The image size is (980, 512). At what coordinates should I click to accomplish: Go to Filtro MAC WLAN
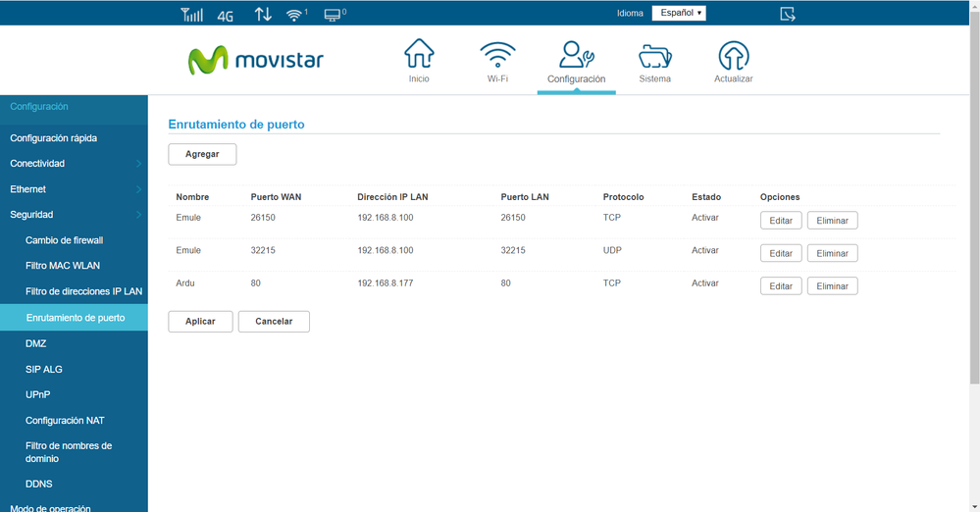pyautogui.click(x=63, y=266)
